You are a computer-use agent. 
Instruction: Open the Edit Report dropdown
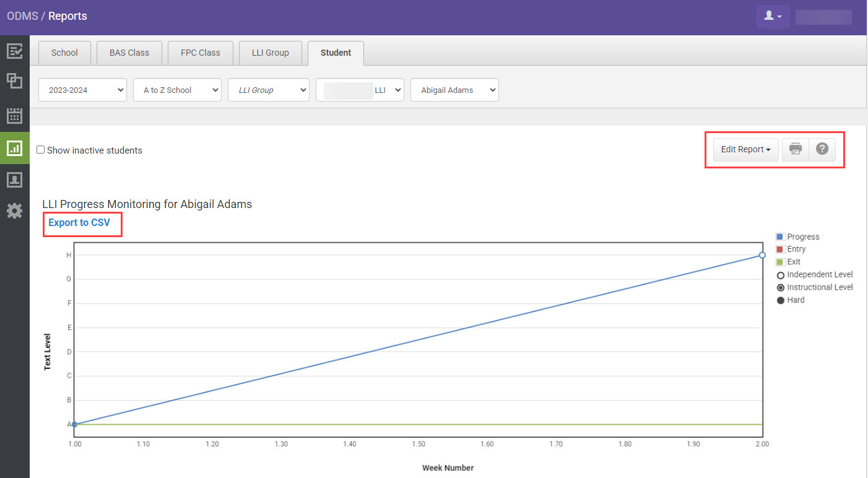coord(745,149)
